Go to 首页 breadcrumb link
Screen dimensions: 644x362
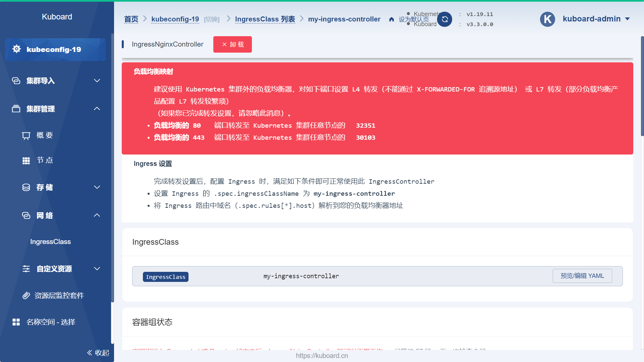tap(131, 19)
